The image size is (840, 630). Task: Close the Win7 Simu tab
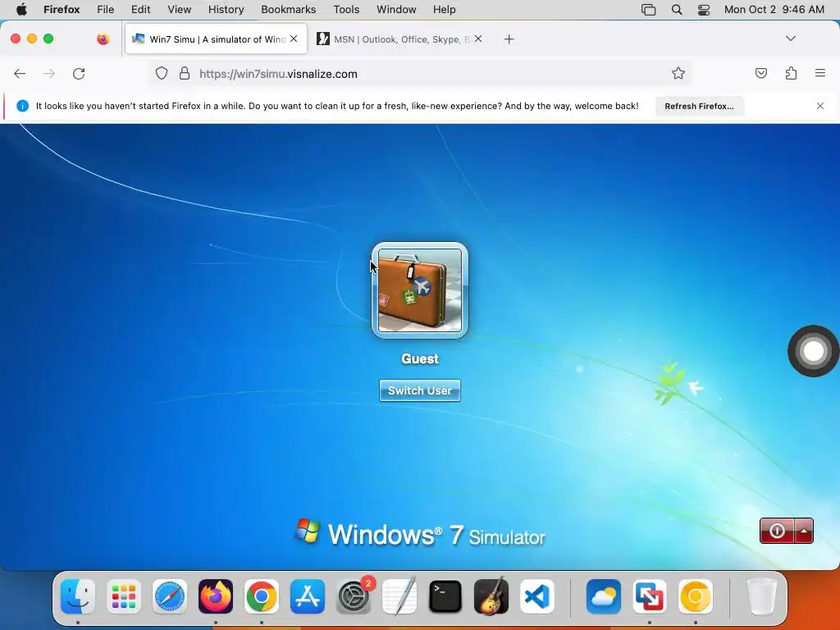coord(294,39)
